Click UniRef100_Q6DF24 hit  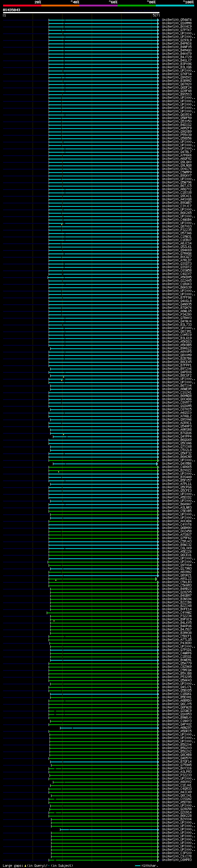point(177,88)
